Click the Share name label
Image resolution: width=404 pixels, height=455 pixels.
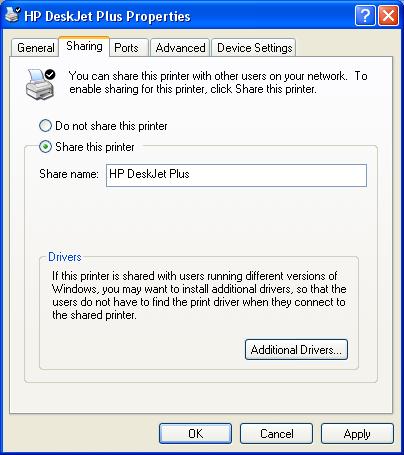[69, 174]
